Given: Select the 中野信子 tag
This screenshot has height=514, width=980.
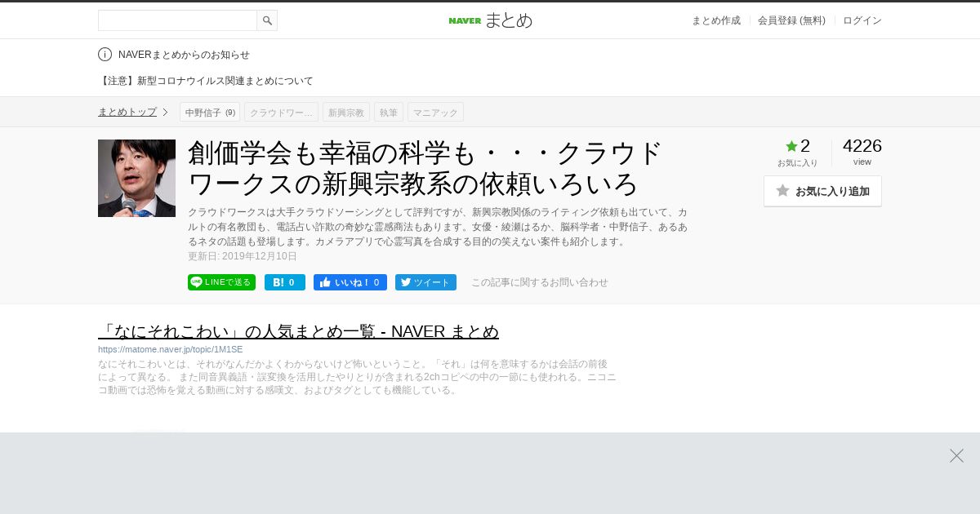Looking at the screenshot, I should tap(210, 112).
